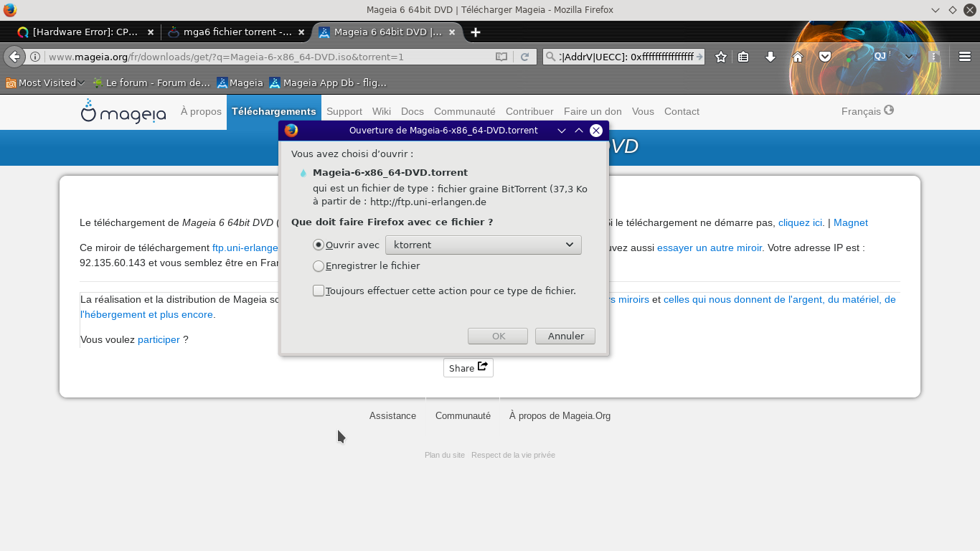Click the QJ extension icon
This screenshot has height=551, width=980.
coord(880,56)
